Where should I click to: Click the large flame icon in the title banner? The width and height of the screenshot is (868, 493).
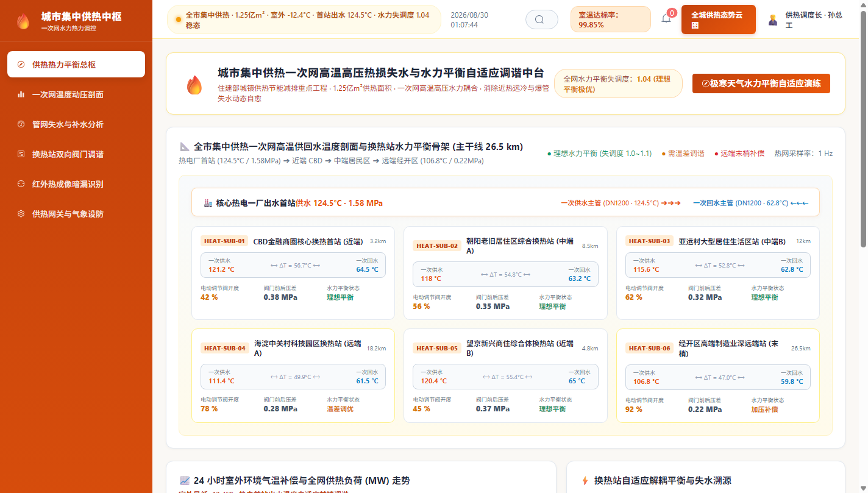[194, 84]
